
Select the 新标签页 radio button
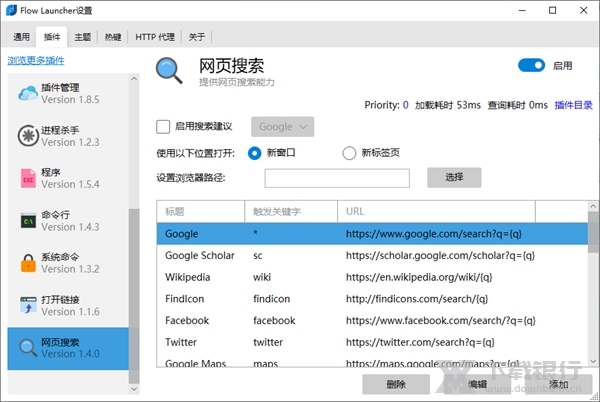(x=349, y=153)
